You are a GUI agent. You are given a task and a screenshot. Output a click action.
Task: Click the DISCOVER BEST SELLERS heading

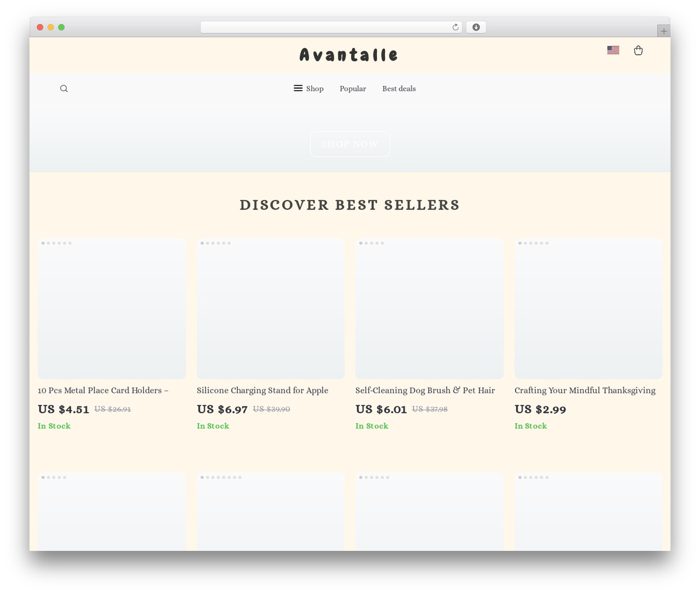click(x=349, y=205)
